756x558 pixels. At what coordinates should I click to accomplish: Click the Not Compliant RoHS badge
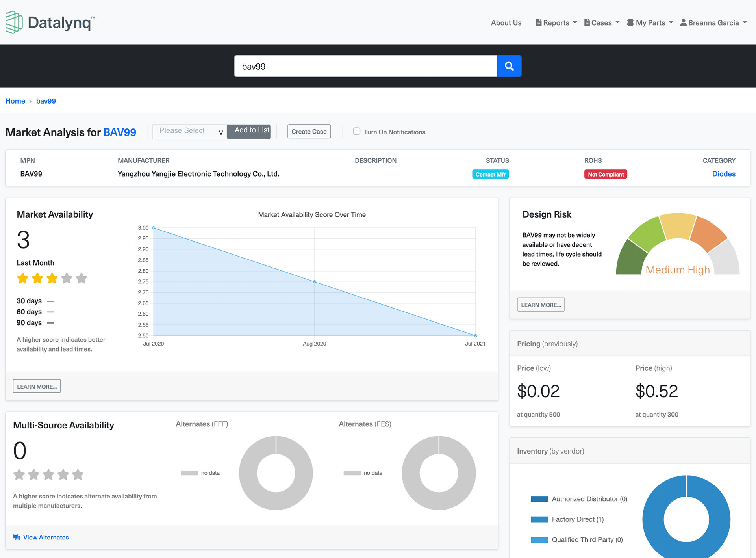click(606, 174)
